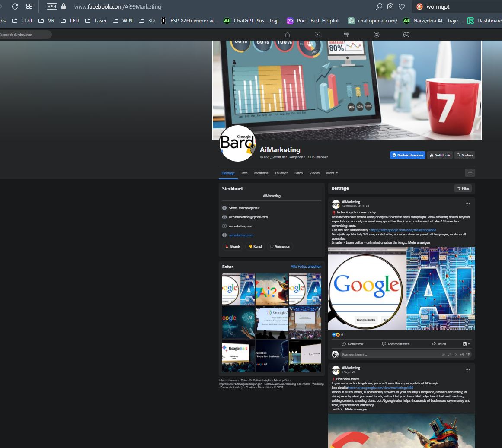Open the VR bookmarks folder
This screenshot has width=502, height=448.
coord(46,21)
